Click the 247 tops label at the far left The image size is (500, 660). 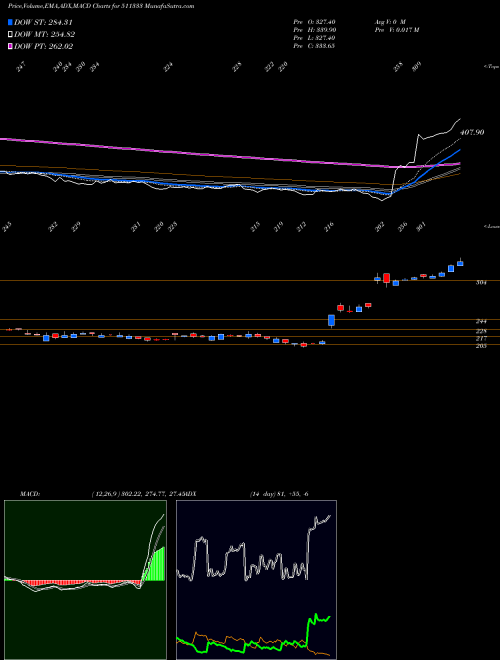click(21, 67)
